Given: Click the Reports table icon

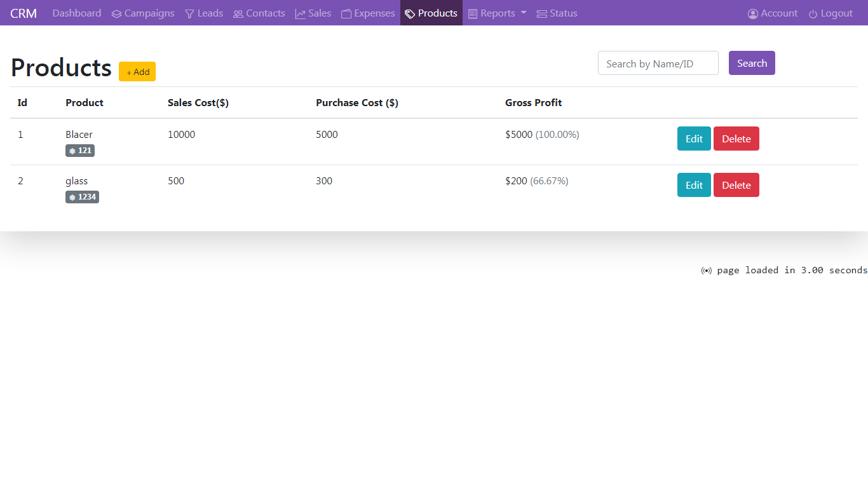Looking at the screenshot, I should click(x=473, y=14).
